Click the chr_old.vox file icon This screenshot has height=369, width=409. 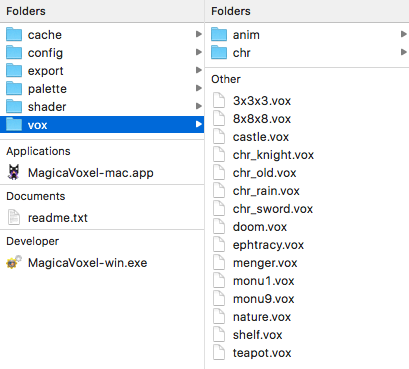pos(219,172)
